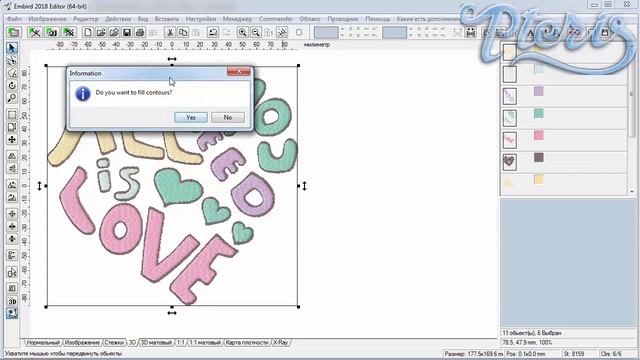Switch to the Карта плотности view tab

tap(247, 342)
